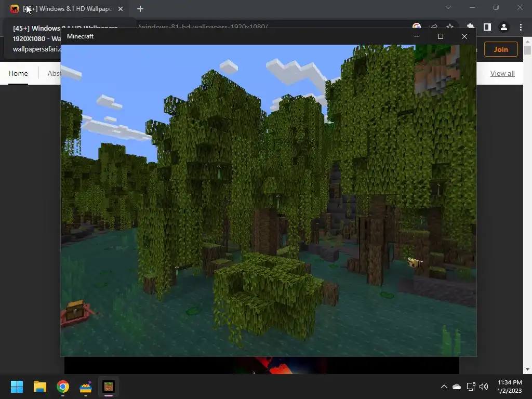Select the Windows 8.1 HD Wallpaper tab
Image resolution: width=532 pixels, height=399 pixels.
pyautogui.click(x=66, y=9)
